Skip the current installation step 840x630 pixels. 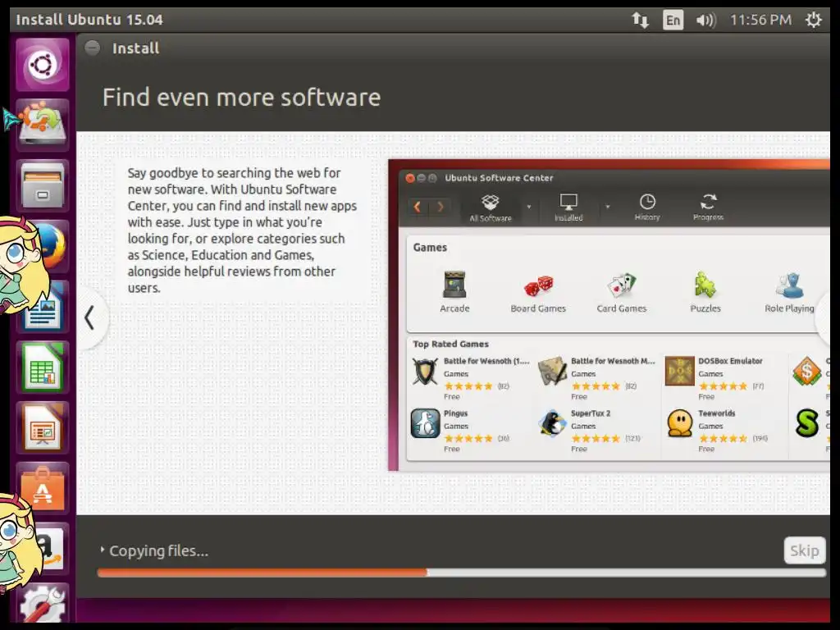(x=804, y=550)
